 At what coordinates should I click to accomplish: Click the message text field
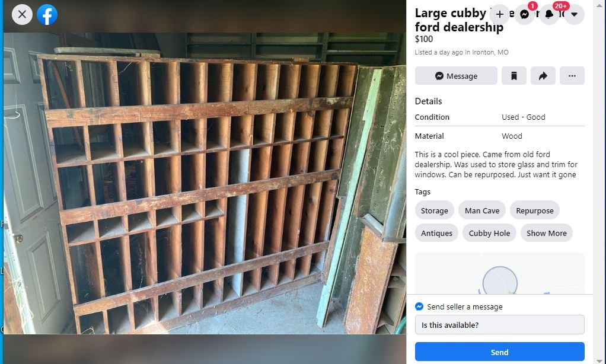point(500,325)
